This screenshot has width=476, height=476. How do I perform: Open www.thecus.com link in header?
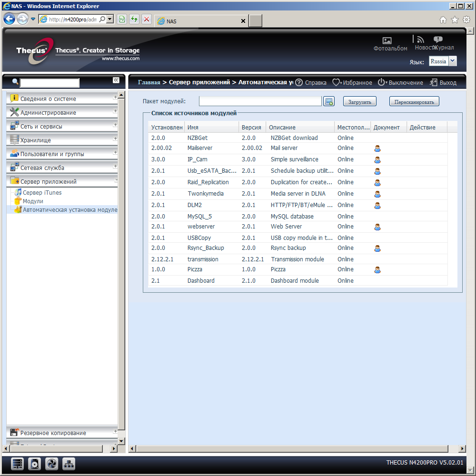tap(120, 58)
